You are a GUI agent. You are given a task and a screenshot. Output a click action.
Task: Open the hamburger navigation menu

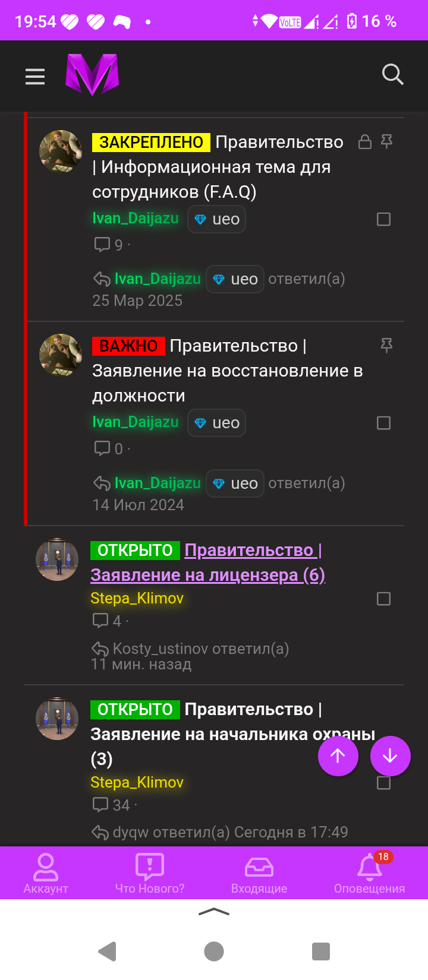coord(35,76)
